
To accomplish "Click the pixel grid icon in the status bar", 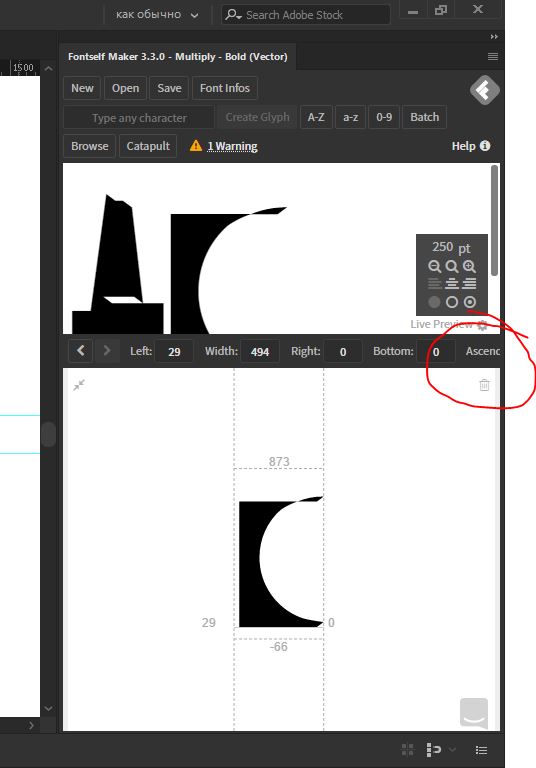I will 408,749.
